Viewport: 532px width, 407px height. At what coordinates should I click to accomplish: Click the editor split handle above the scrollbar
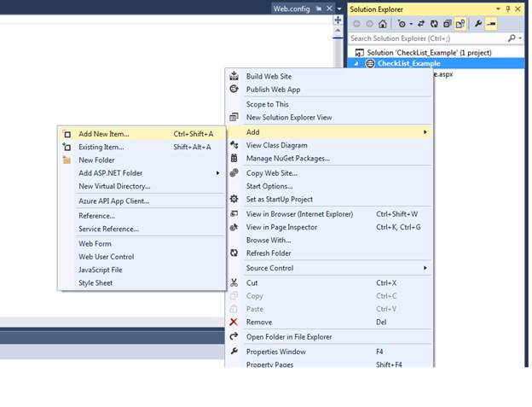pos(338,20)
